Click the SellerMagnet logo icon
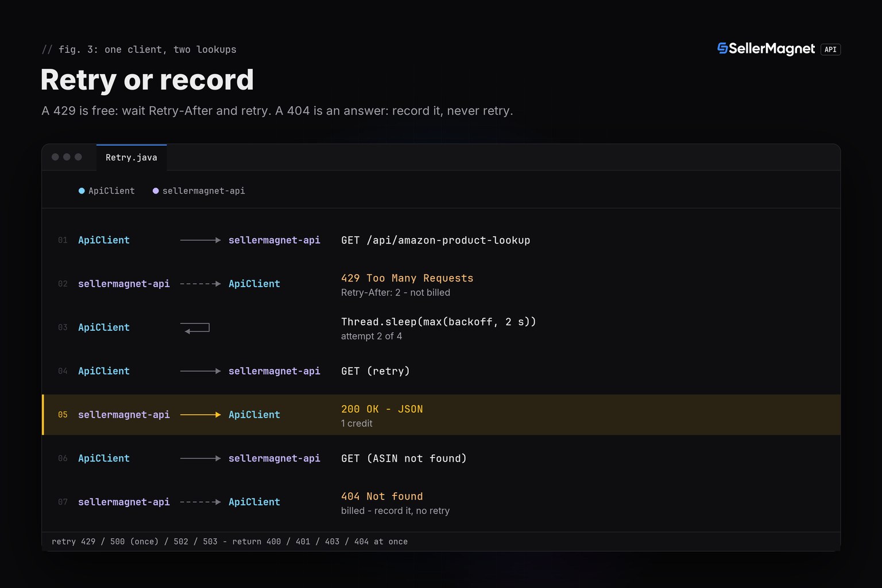Viewport: 882px width, 588px height. 722,48
